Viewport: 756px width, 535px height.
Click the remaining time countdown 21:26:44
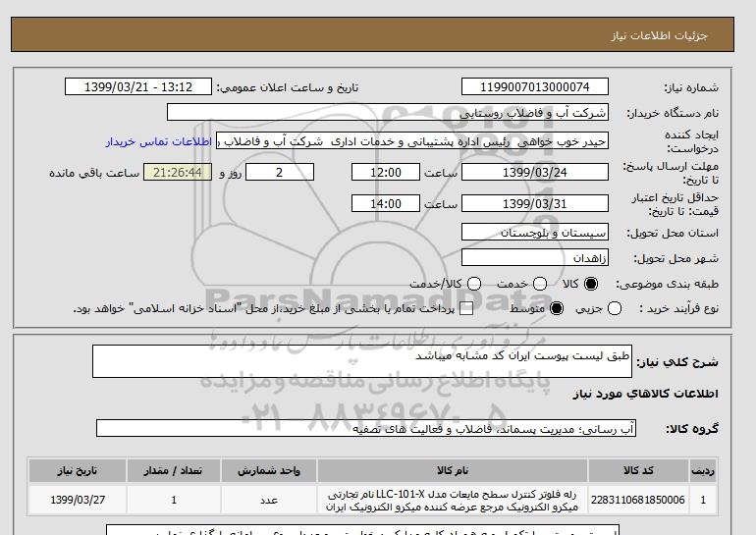click(x=178, y=173)
